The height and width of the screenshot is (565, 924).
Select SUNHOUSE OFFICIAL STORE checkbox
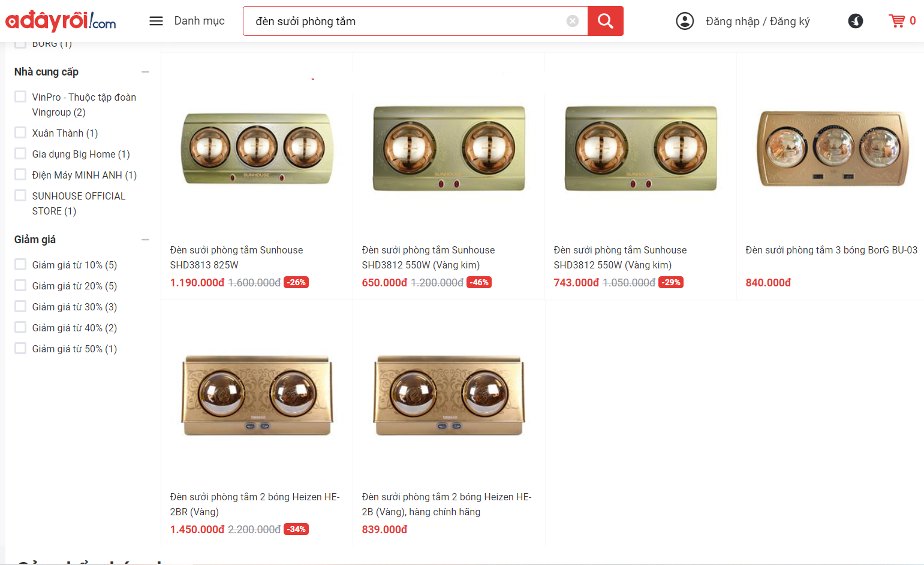point(20,195)
